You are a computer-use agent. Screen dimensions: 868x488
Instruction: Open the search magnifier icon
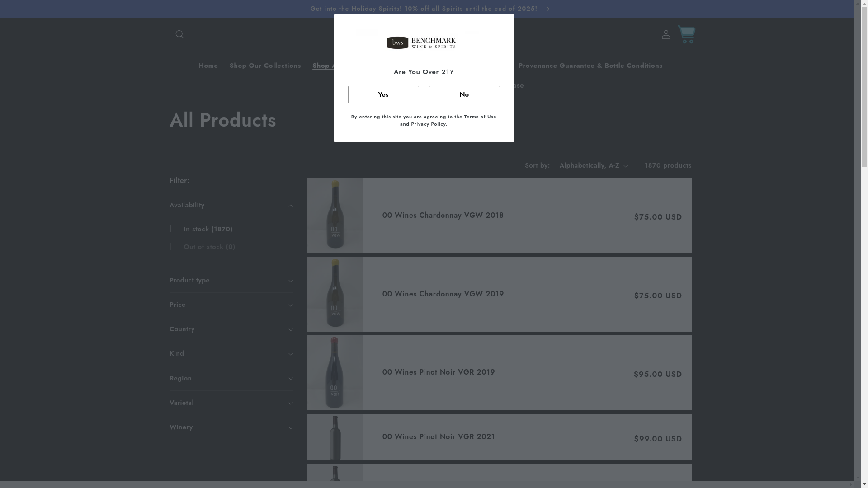pyautogui.click(x=179, y=34)
